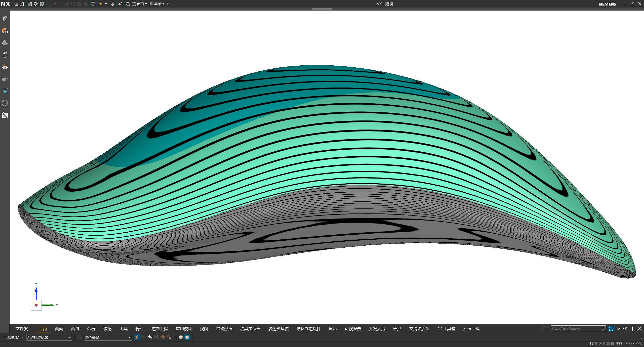Viewport: 644px width, 347px height.
Task: Click the orange box with crosshair selection icon
Action: point(163,337)
